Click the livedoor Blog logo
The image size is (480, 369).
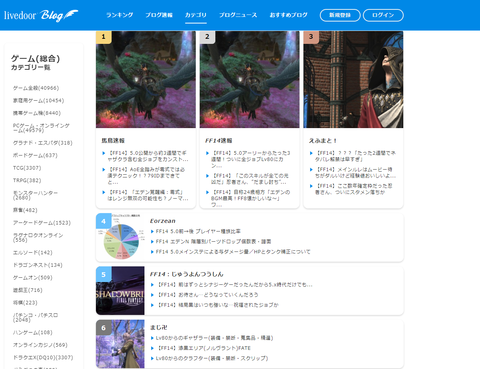[x=41, y=15]
